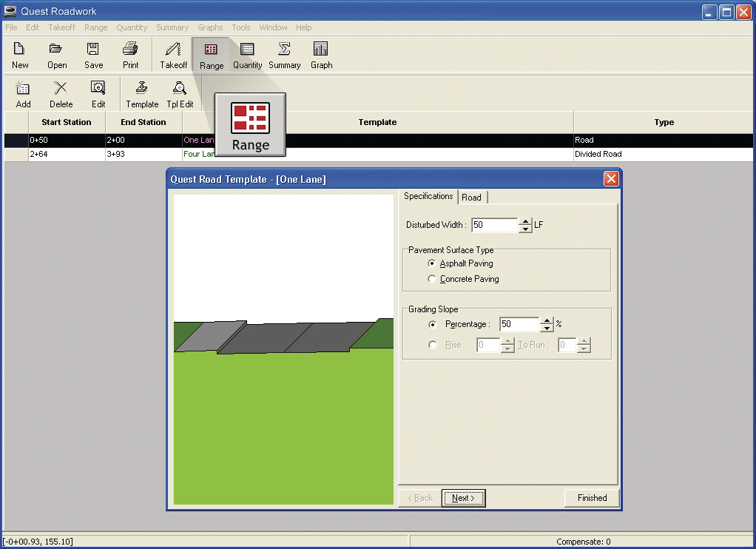
Task: Open a file with the Open icon
Action: point(56,49)
